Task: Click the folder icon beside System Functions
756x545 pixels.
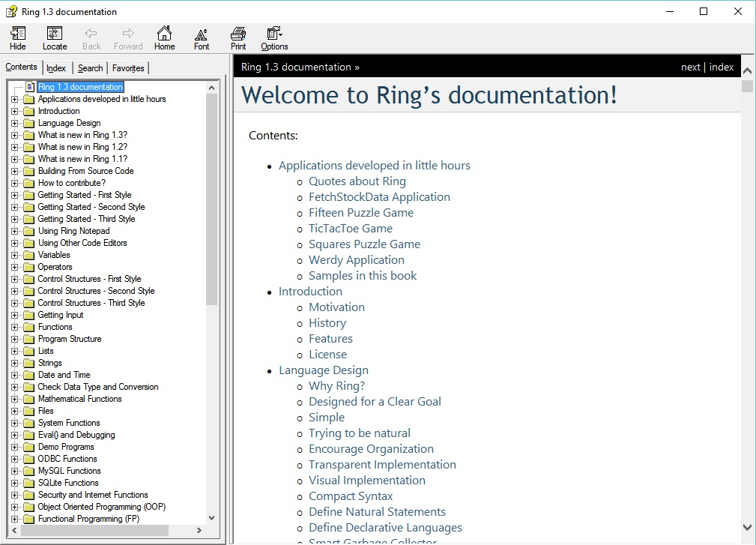Action: tap(29, 423)
